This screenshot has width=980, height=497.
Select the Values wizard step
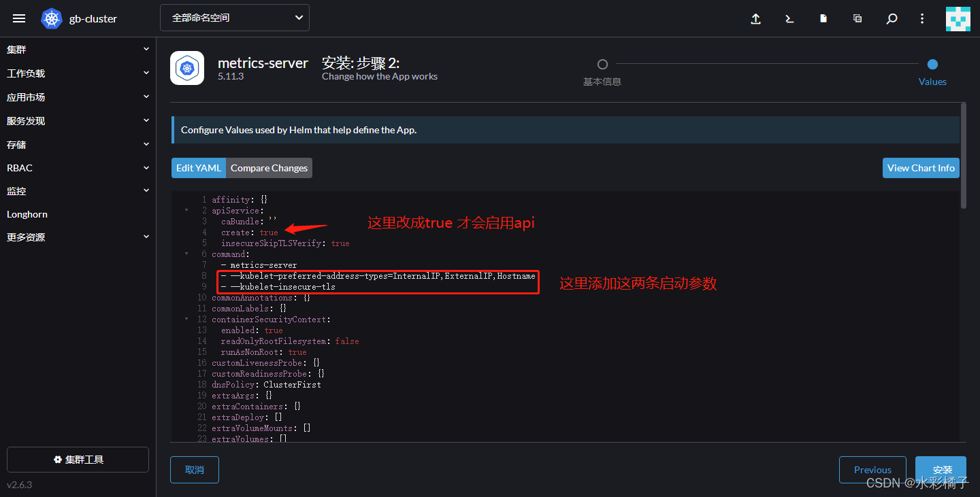click(x=932, y=71)
